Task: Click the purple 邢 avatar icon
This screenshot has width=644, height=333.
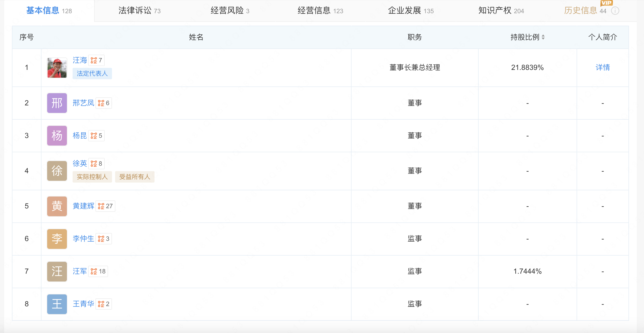Action: pyautogui.click(x=57, y=103)
